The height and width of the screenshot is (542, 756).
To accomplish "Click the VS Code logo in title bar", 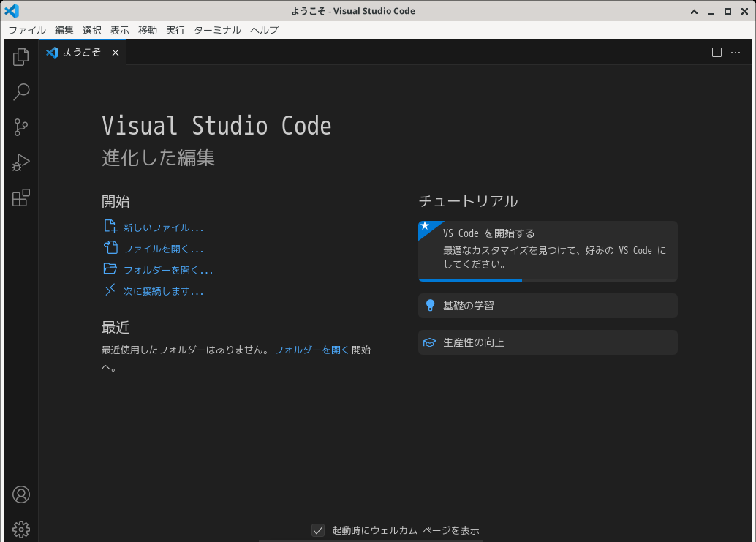I will [x=12, y=11].
